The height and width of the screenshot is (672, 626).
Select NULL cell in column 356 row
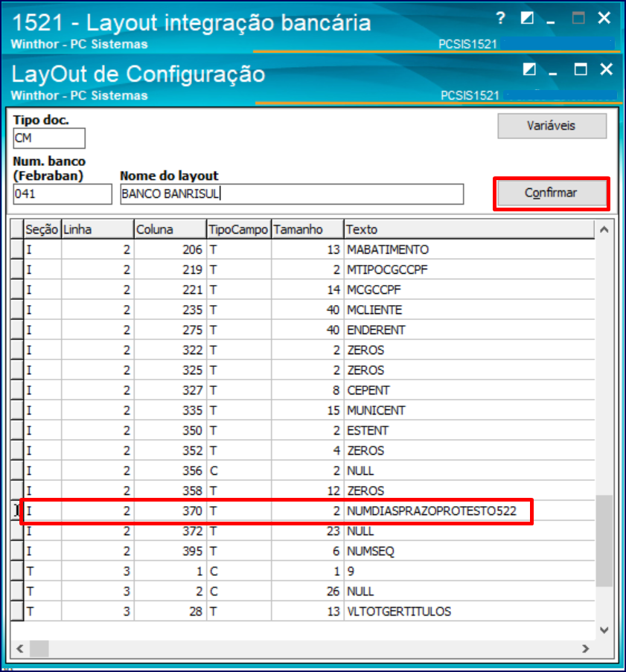469,471
